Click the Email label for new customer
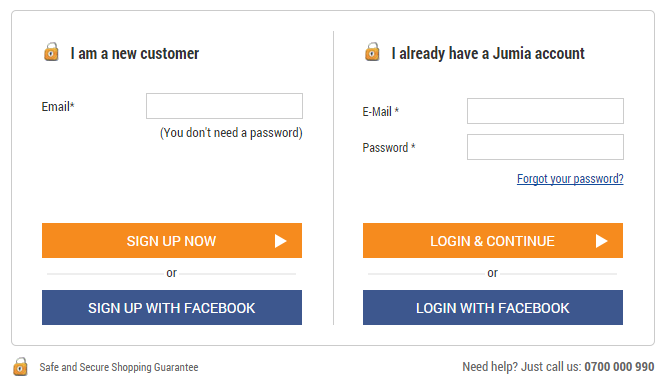The width and height of the screenshot is (667, 384). point(58,106)
